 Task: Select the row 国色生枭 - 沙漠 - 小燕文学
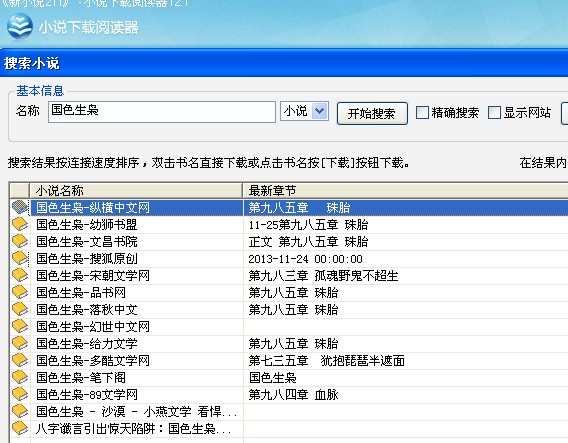(288, 412)
